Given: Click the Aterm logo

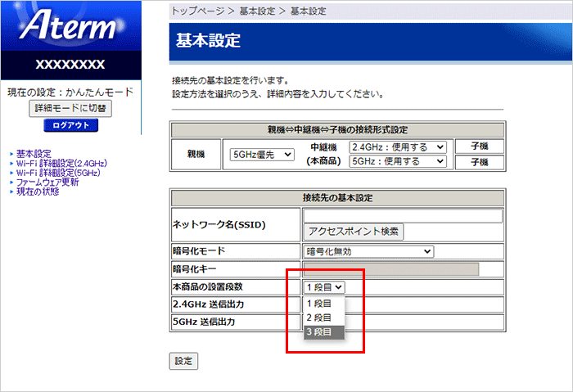Looking at the screenshot, I should (71, 26).
